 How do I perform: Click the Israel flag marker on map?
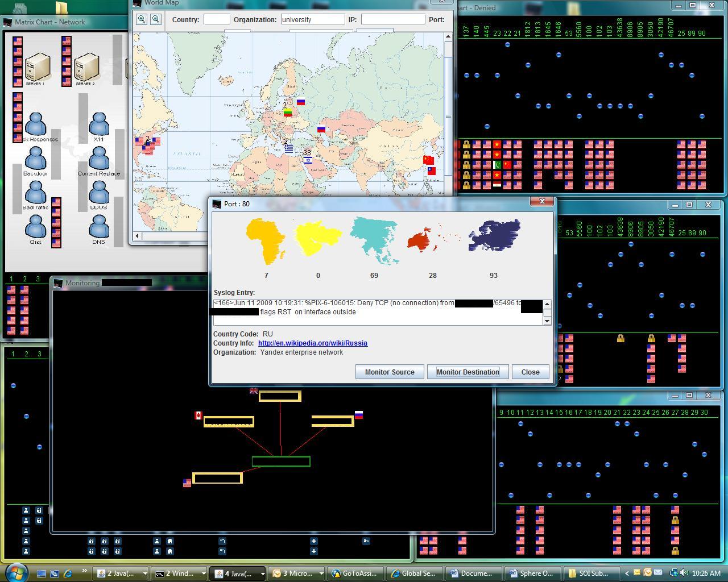click(308, 160)
